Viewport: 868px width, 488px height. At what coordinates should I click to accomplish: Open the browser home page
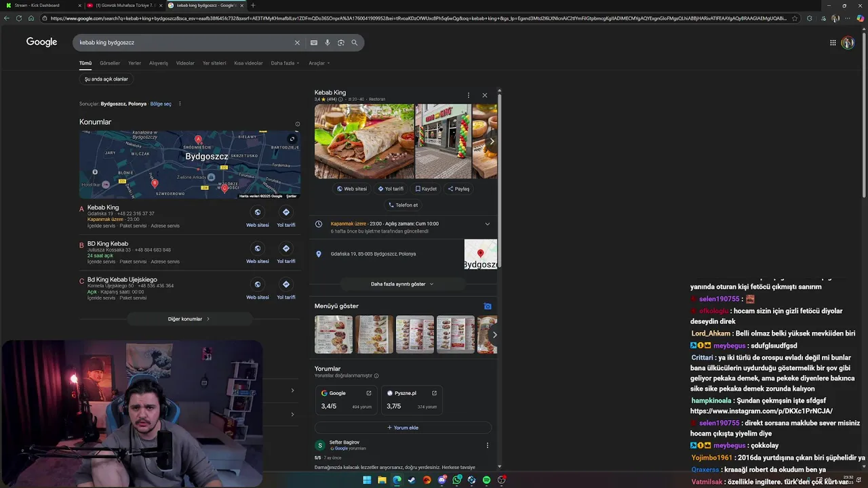tap(31, 18)
